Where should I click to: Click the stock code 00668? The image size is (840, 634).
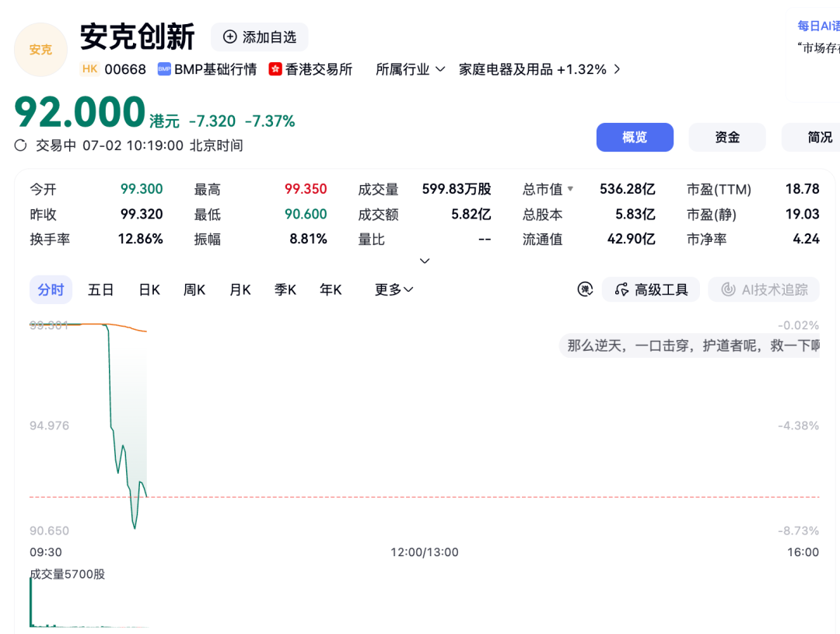point(125,69)
